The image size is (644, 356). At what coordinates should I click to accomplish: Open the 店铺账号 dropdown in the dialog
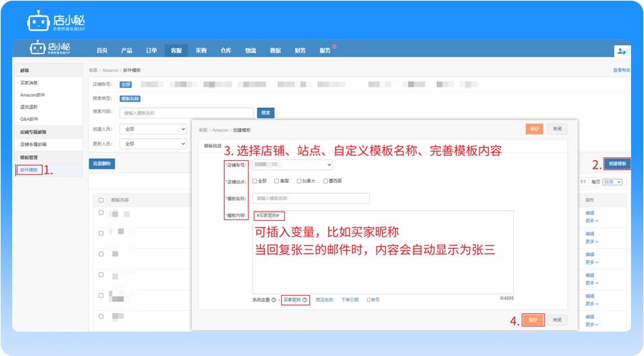coord(293,164)
